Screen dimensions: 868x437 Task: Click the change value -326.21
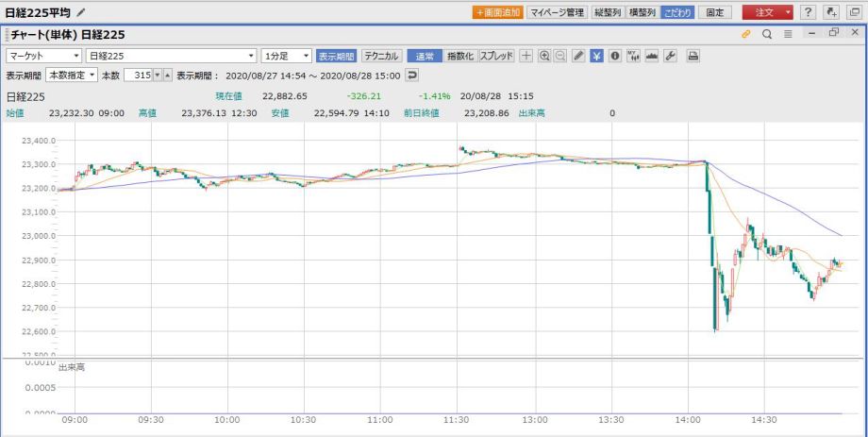363,96
